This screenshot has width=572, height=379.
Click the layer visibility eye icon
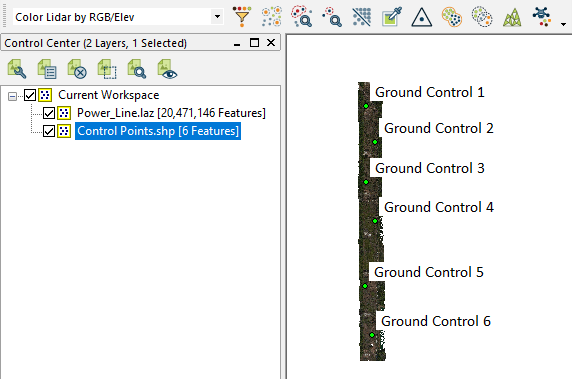point(167,69)
